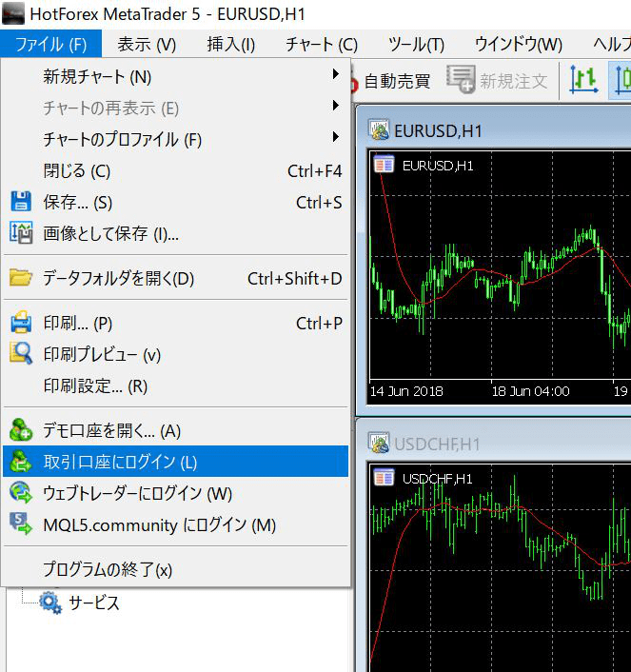Click the print preview magnifier icon
This screenshot has height=672, width=631.
pyautogui.click(x=21, y=354)
